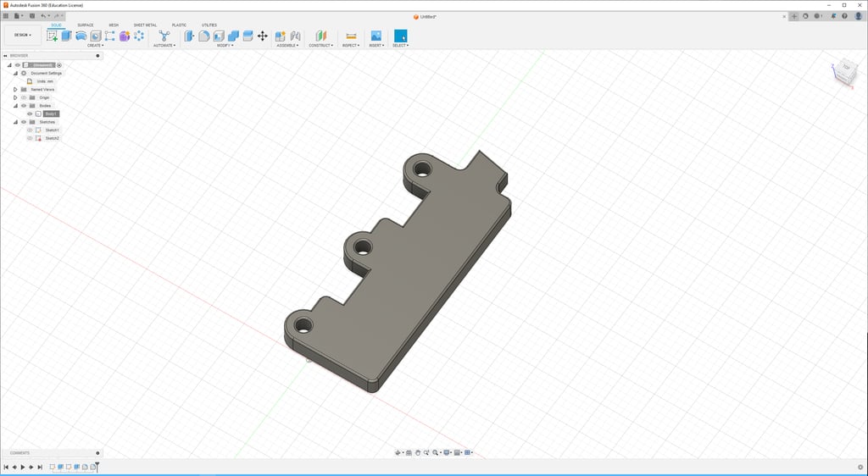This screenshot has height=476, width=868.
Task: Switch to the Surface tab
Action: point(86,25)
